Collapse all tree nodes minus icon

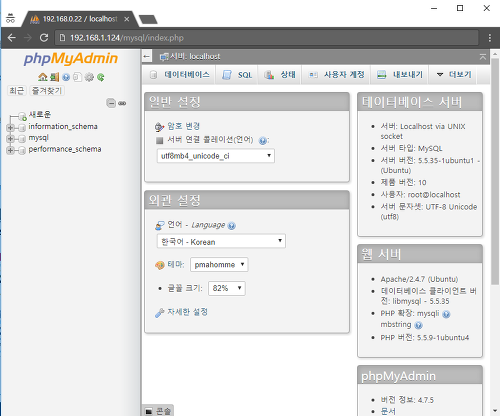click(x=111, y=103)
